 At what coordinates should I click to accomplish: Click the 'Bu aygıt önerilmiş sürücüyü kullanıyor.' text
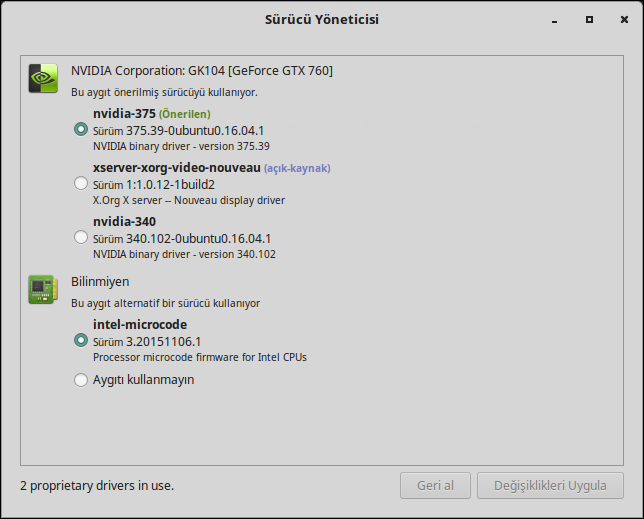pos(164,92)
